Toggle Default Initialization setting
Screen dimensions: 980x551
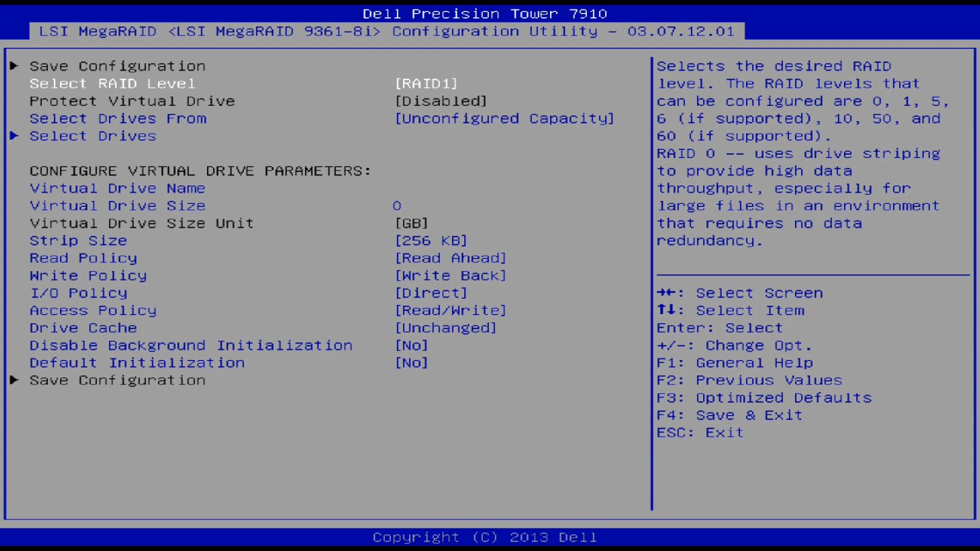[411, 362]
